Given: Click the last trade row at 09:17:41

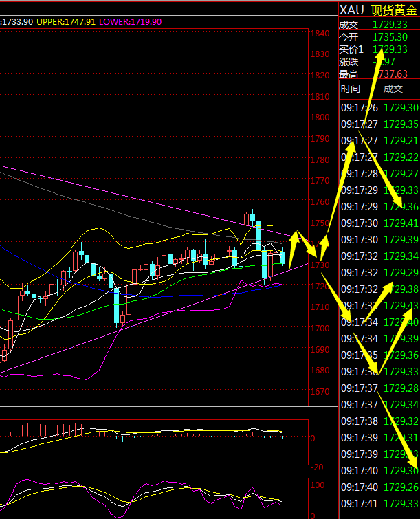Looking at the screenshot, I should click(379, 504).
